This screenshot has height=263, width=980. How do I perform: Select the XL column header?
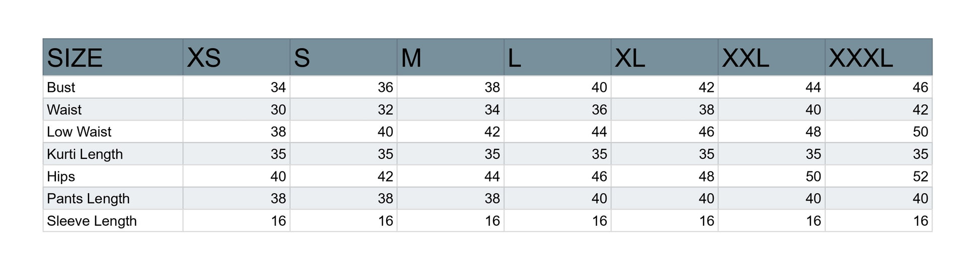coord(664,57)
